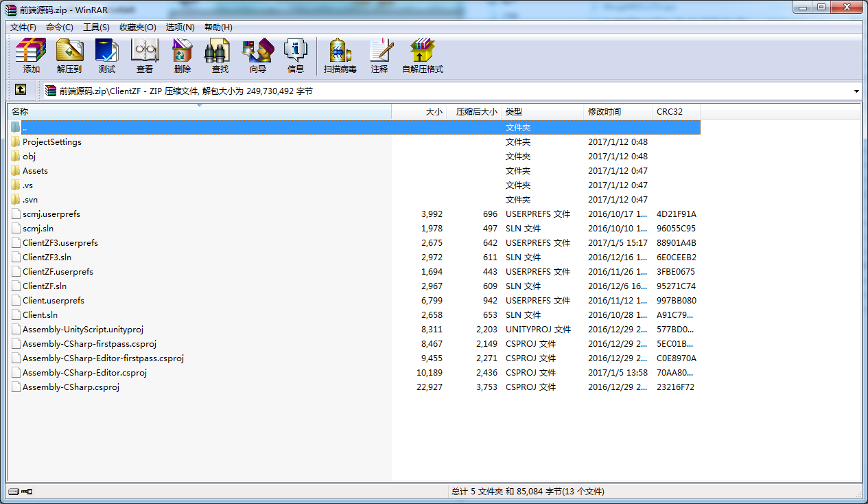Viewport: 868px width, 504px height.
Task: Launch the Wizard (向导) icon
Action: tap(258, 56)
